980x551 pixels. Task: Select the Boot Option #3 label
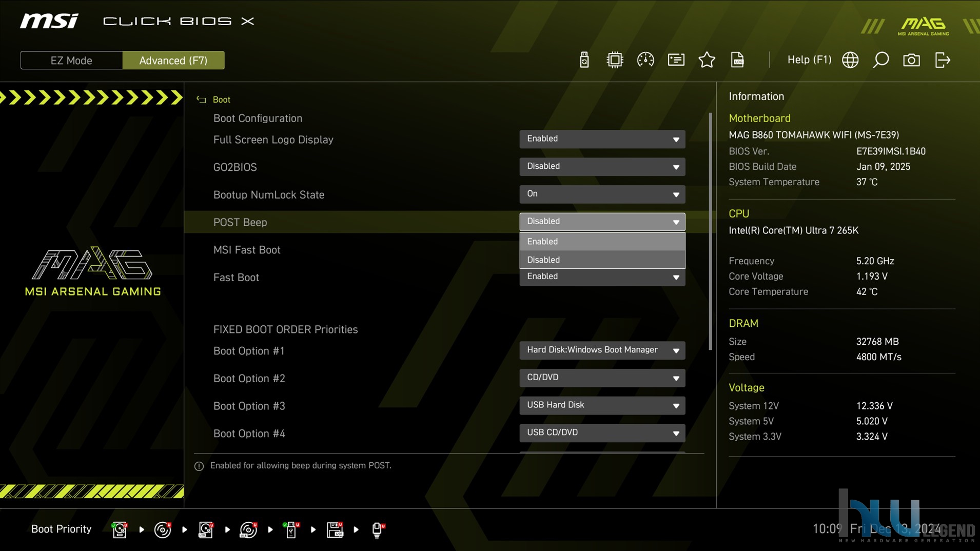tap(249, 406)
